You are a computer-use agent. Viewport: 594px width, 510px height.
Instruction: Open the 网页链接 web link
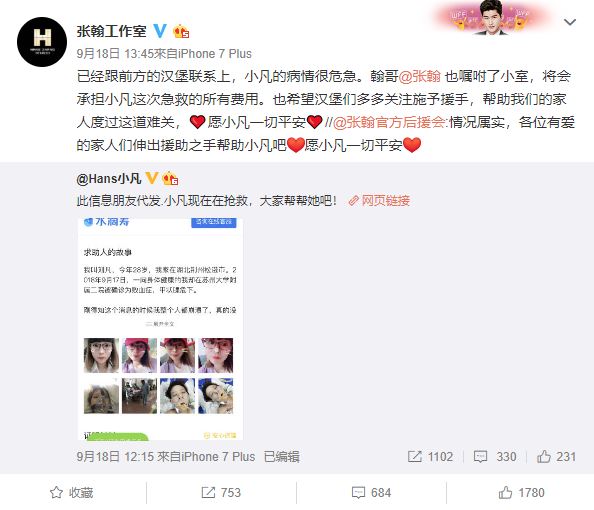pos(379,200)
